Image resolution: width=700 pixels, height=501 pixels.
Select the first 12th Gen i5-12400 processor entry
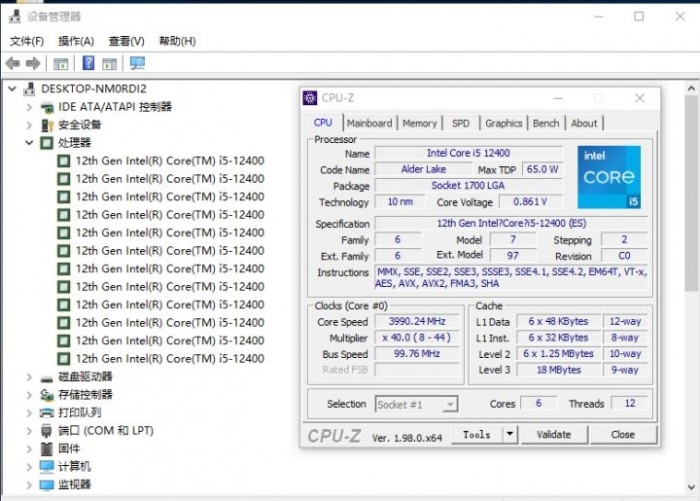point(170,161)
